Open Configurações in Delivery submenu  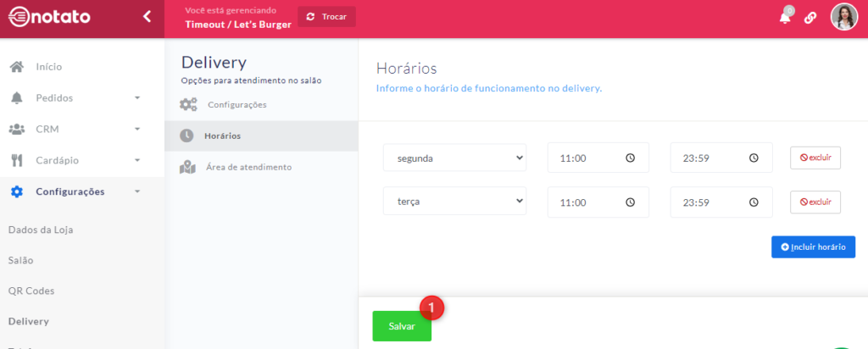point(236,105)
